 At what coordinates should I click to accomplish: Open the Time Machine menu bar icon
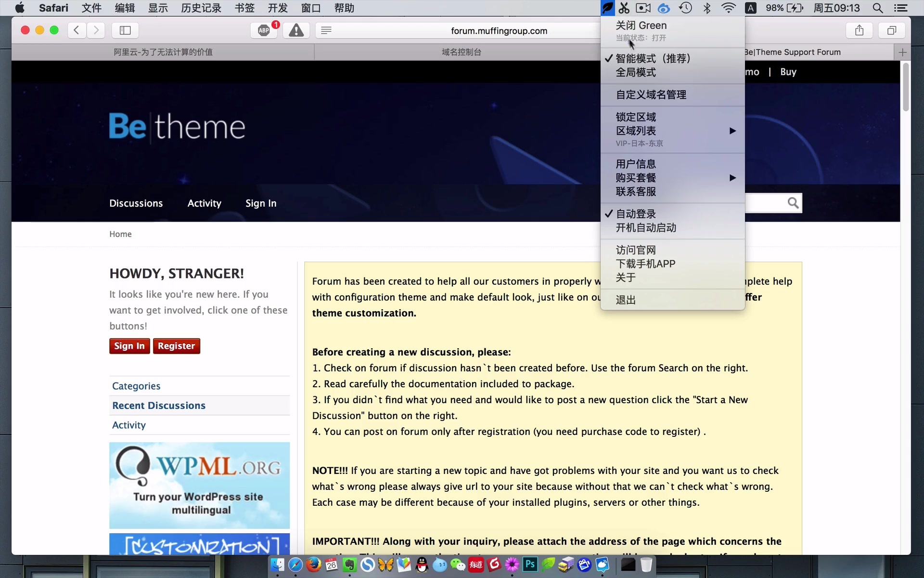[685, 8]
